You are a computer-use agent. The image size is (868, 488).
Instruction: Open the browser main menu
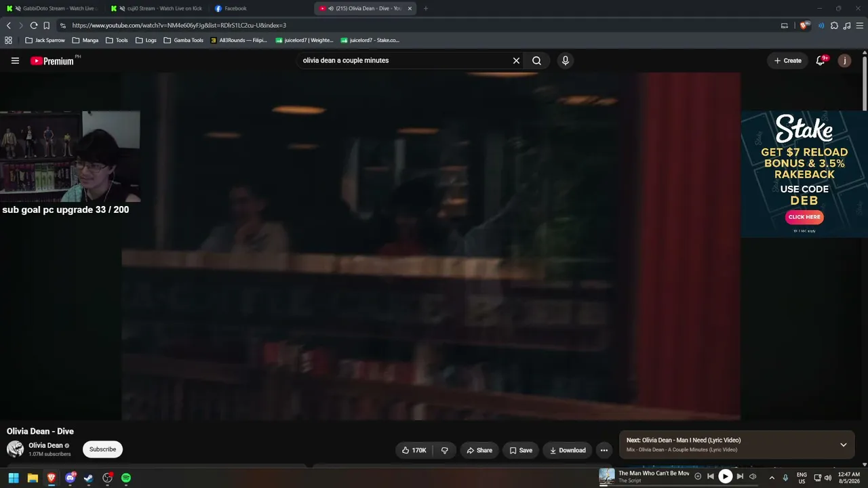tap(859, 25)
